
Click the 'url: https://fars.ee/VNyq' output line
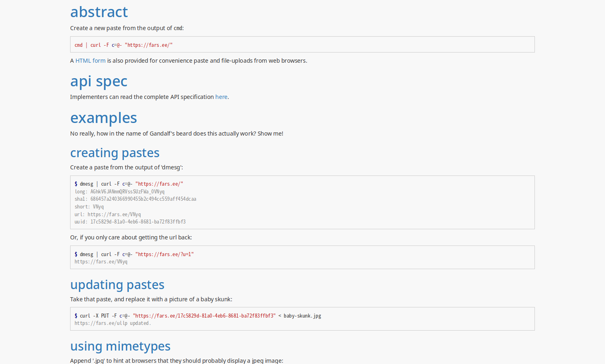[x=108, y=215]
